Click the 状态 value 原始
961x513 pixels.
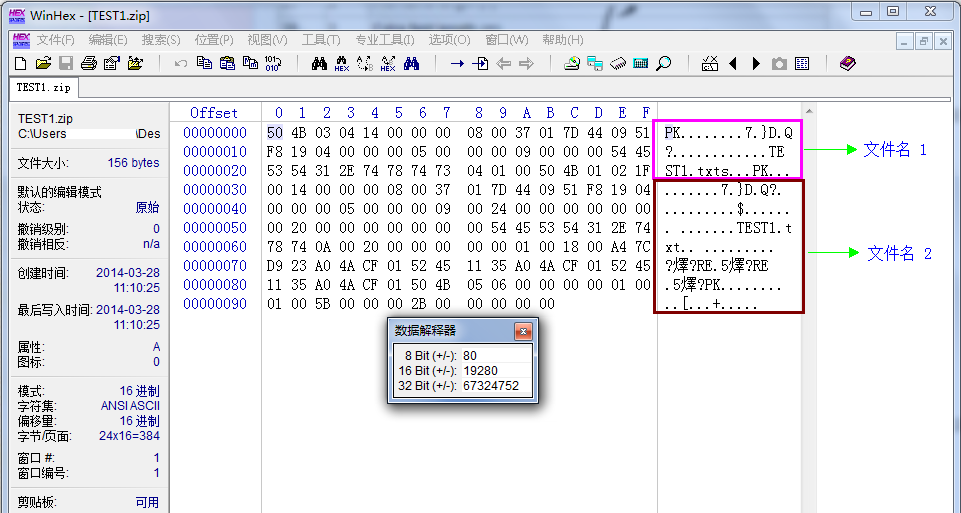(x=147, y=208)
